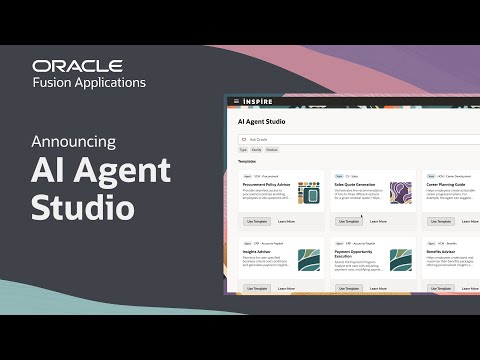
Task: Click the Ask Oracle chat icon
Action: (244, 139)
